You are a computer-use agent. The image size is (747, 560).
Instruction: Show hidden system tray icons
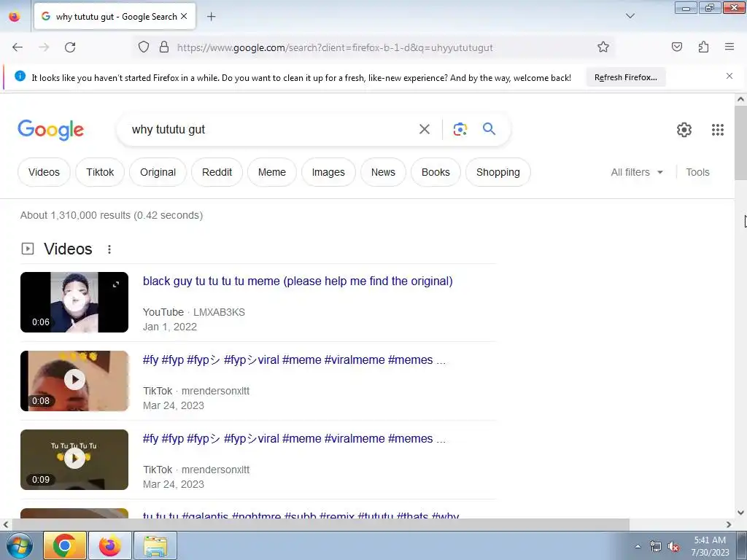(x=638, y=546)
